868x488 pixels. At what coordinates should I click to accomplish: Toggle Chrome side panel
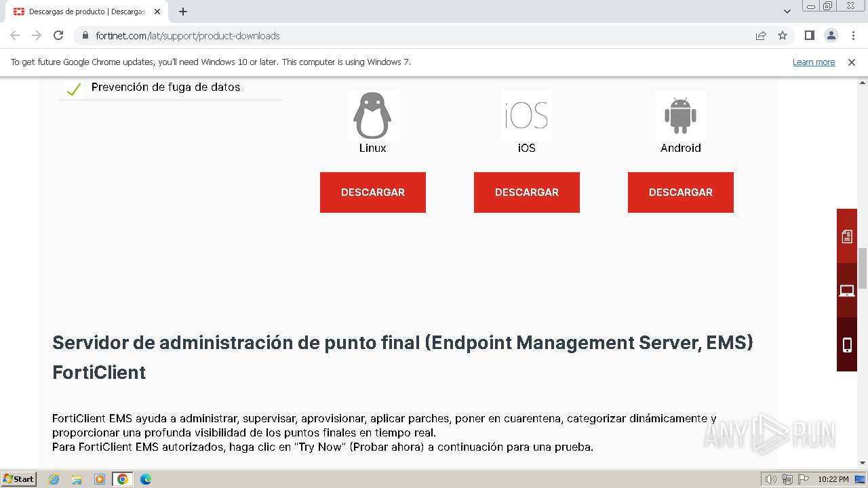[809, 35]
